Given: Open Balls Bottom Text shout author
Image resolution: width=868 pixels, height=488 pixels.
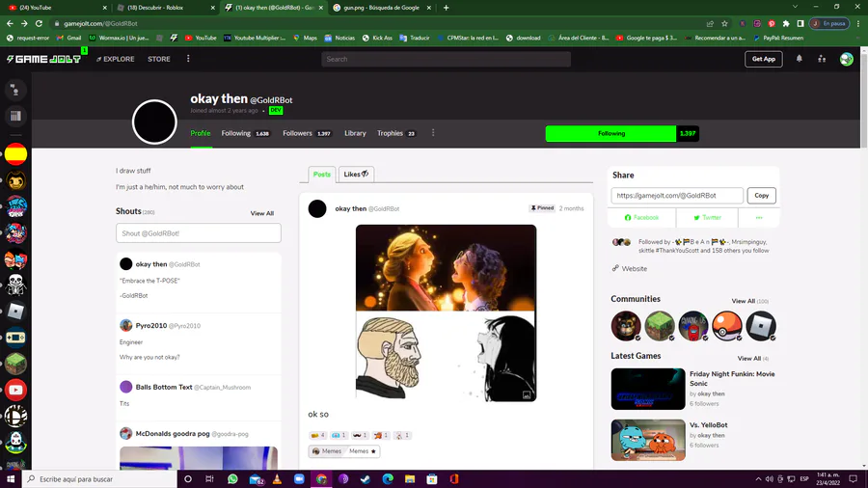Looking at the screenshot, I should [164, 387].
